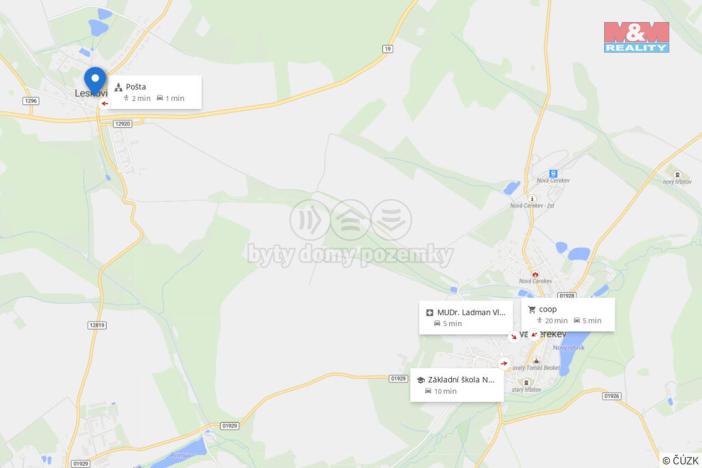
Task: Open the Základní škola info card
Action: point(457,385)
